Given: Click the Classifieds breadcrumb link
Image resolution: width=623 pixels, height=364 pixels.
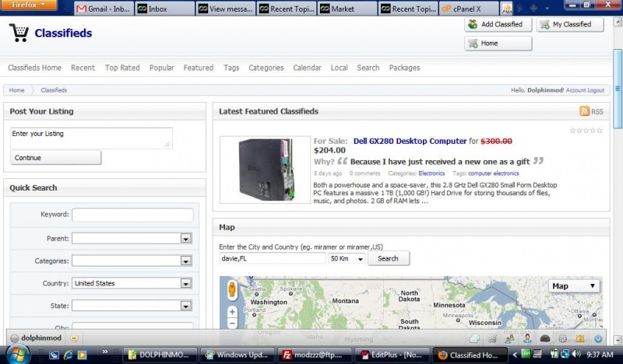Looking at the screenshot, I should click(x=54, y=90).
